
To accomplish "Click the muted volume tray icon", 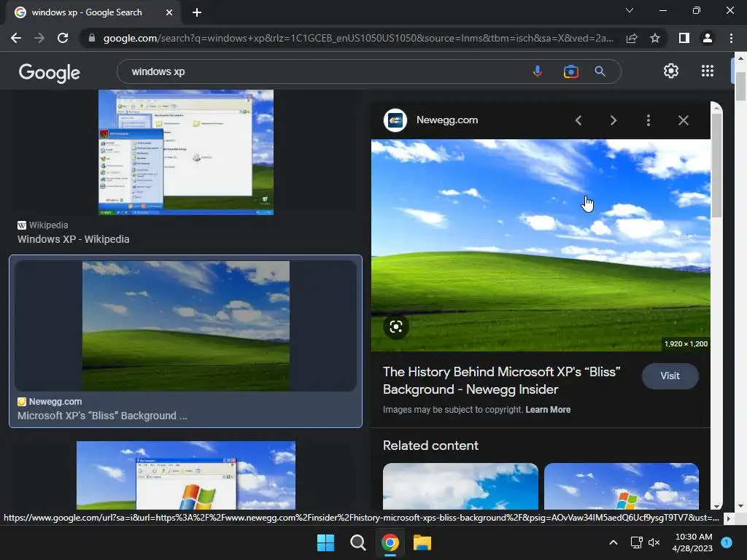I will [x=654, y=542].
